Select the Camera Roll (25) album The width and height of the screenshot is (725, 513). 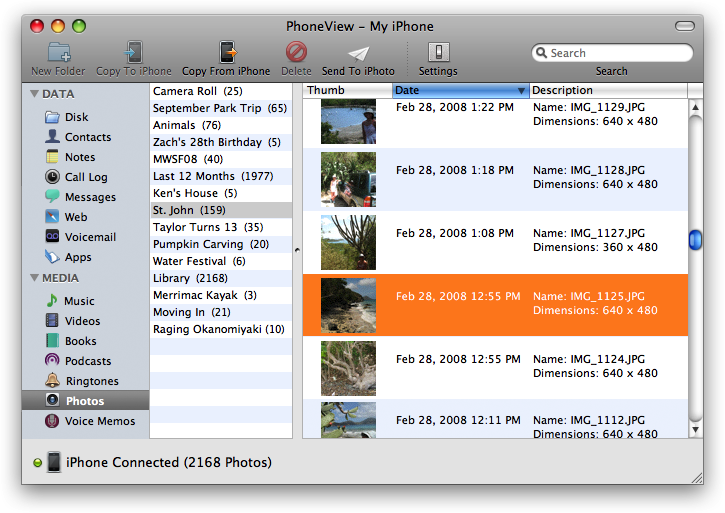[221, 91]
